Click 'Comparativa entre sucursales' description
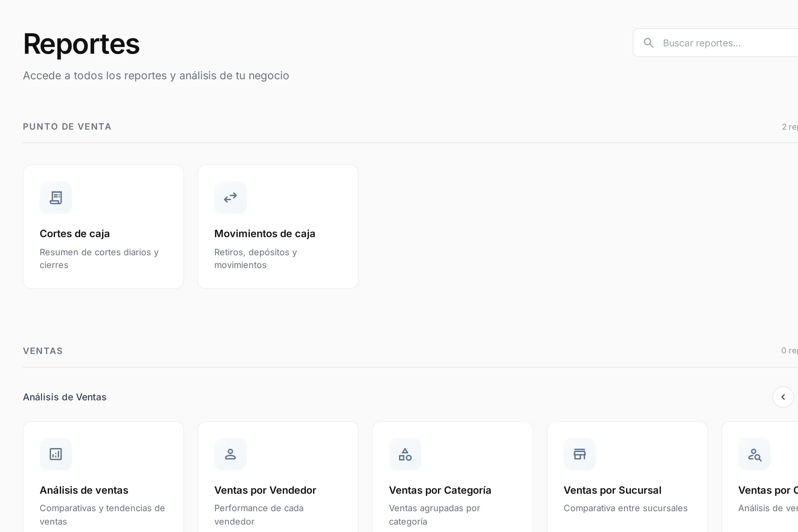Image resolution: width=798 pixels, height=532 pixels. [626, 508]
